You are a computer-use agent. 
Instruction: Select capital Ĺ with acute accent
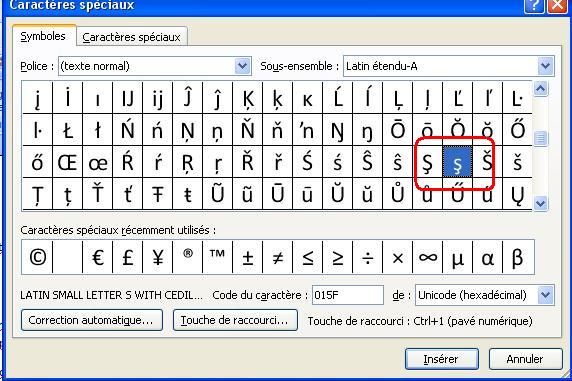point(337,98)
